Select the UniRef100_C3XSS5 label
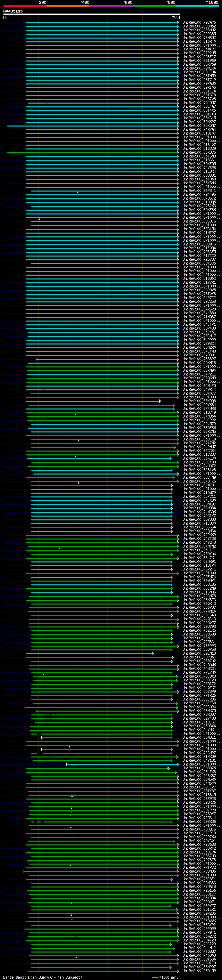 pyautogui.click(x=199, y=263)
